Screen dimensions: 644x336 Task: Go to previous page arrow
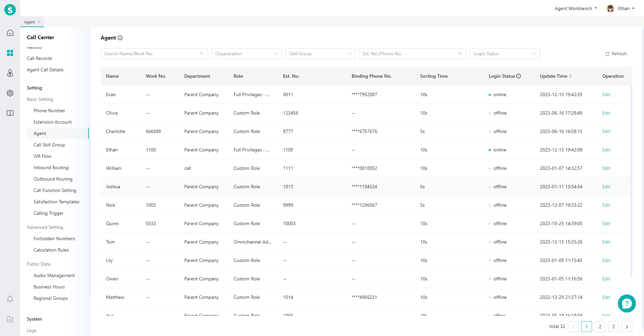[x=573, y=327]
